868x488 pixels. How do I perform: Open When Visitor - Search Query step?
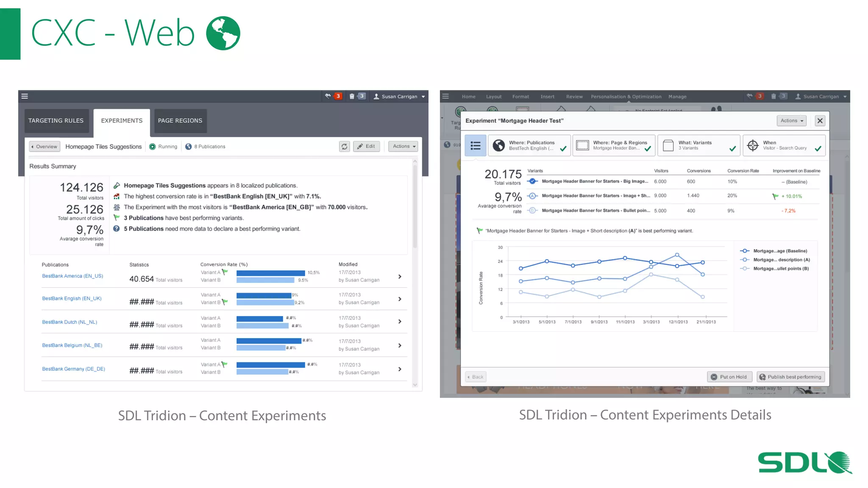[784, 146]
